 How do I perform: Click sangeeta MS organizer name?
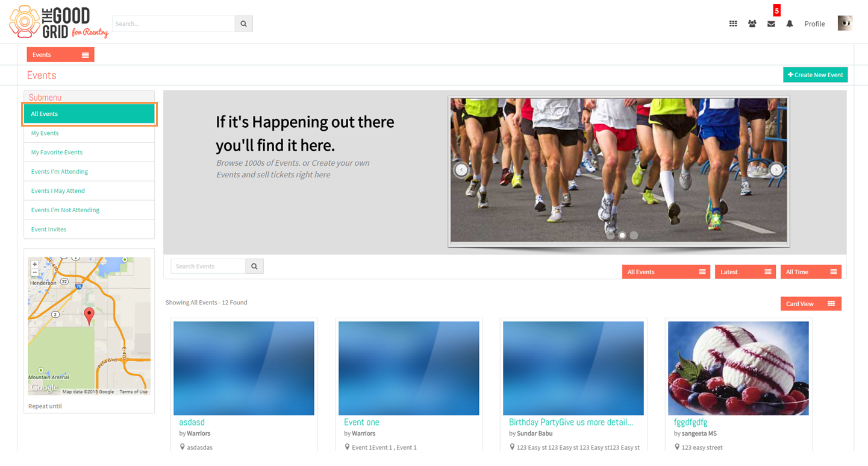699,433
